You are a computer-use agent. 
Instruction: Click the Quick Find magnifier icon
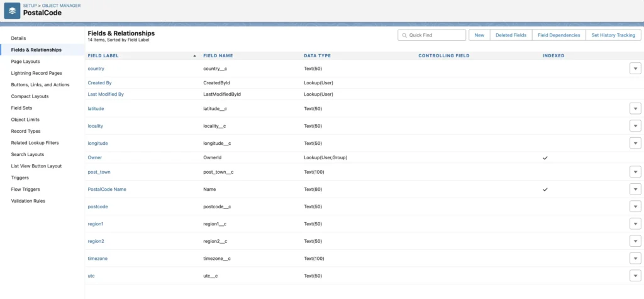pyautogui.click(x=404, y=35)
